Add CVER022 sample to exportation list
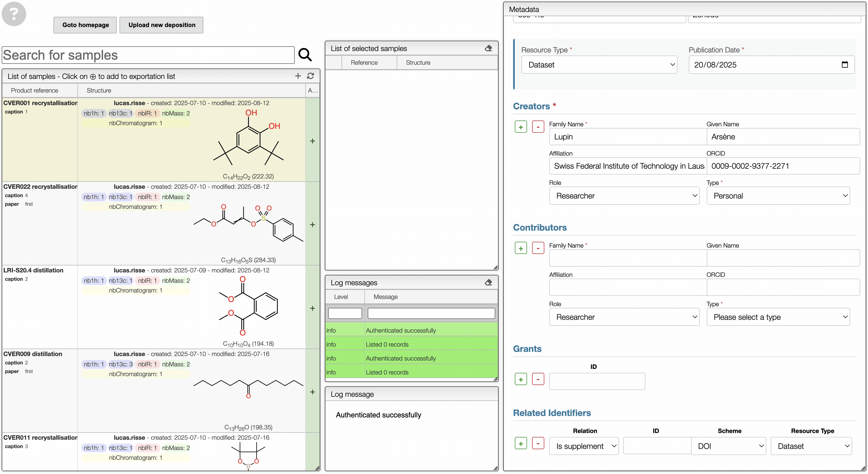The width and height of the screenshot is (868, 474). [312, 225]
